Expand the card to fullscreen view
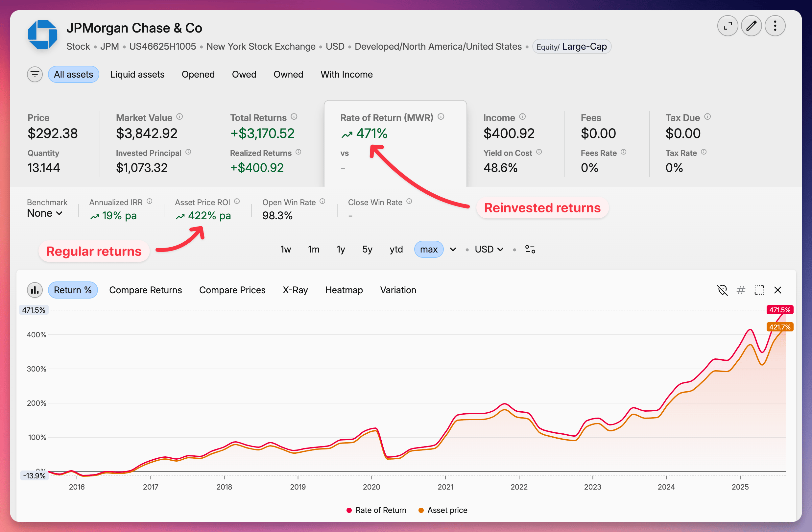This screenshot has width=812, height=532. pyautogui.click(x=728, y=26)
